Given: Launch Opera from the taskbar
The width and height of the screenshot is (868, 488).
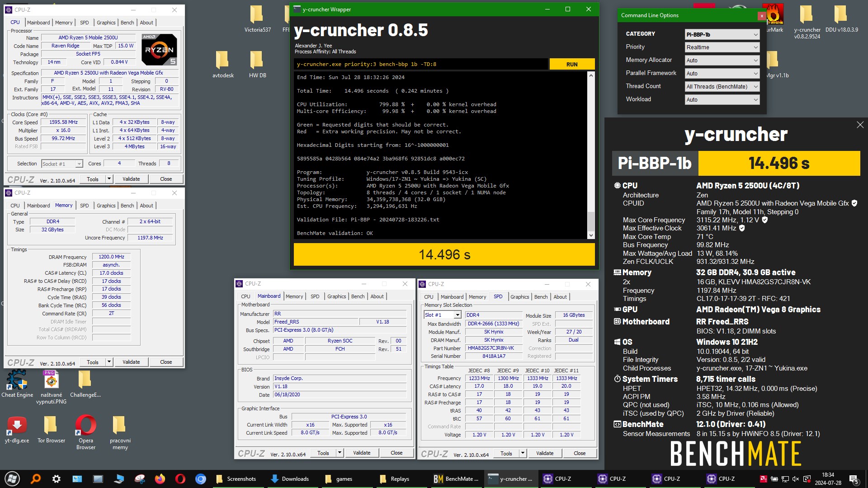Looking at the screenshot, I should pos(180,479).
